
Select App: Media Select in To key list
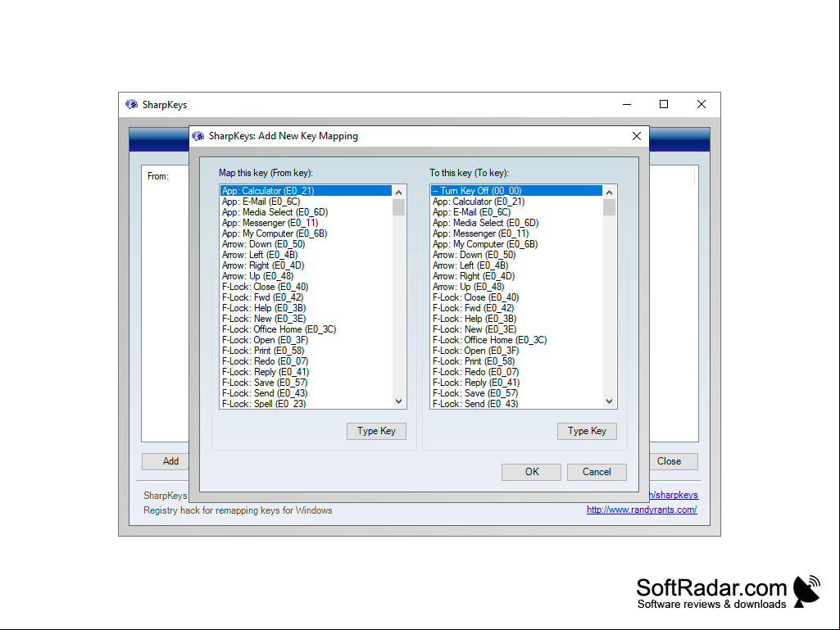[x=516, y=223]
